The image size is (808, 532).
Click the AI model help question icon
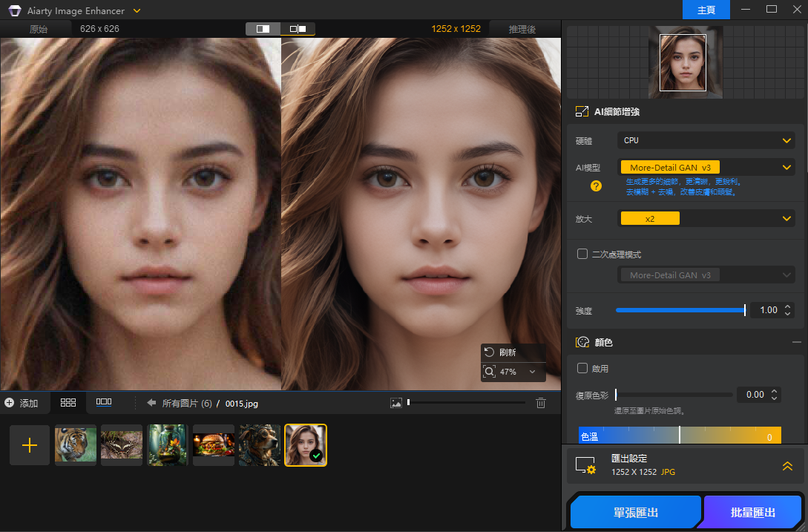596,186
